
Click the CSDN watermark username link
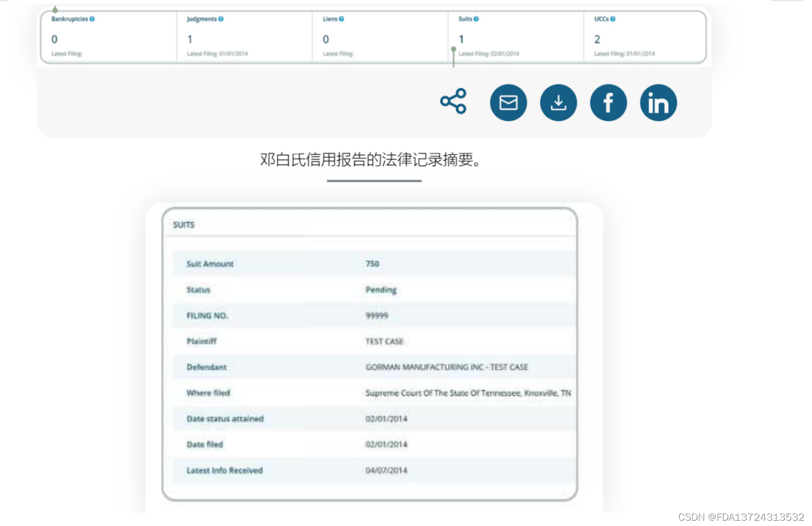pos(741,516)
